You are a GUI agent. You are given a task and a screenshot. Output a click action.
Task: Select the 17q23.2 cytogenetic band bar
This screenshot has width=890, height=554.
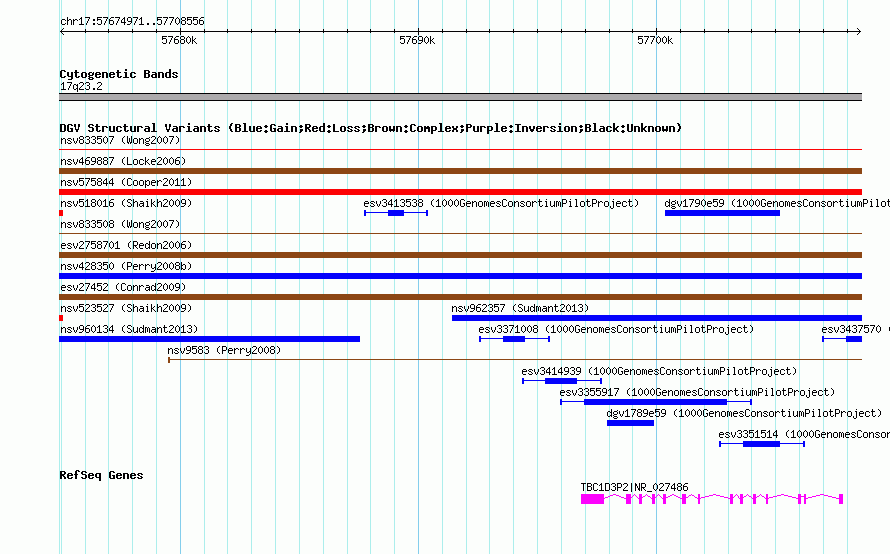[460, 97]
